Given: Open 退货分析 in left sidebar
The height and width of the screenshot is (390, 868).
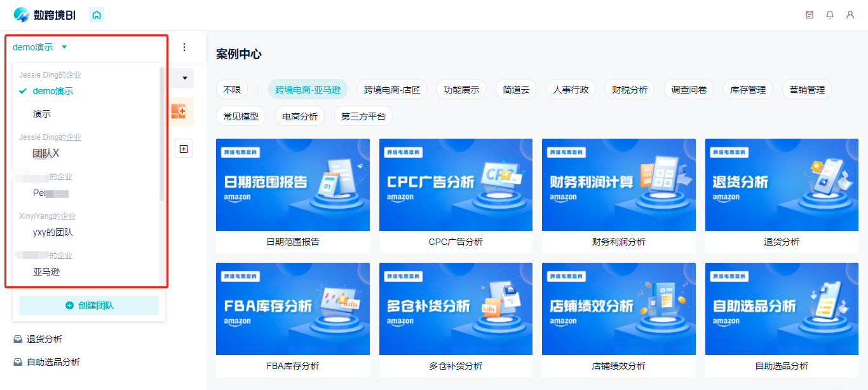Looking at the screenshot, I should [x=44, y=340].
